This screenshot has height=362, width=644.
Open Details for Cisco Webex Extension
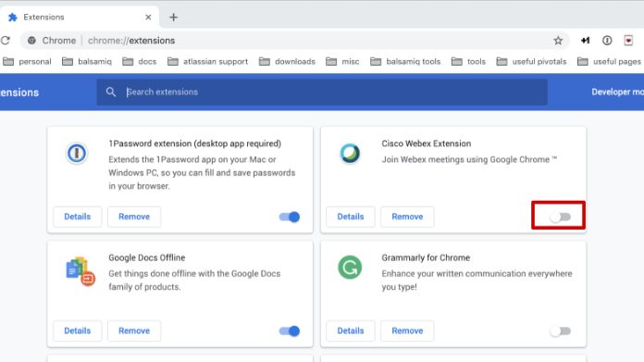pos(351,217)
